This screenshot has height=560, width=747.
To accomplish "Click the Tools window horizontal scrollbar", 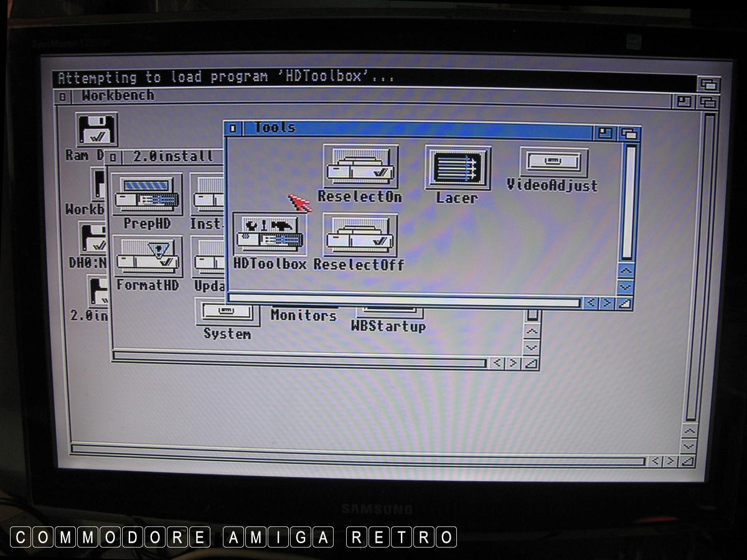I will tap(405, 302).
